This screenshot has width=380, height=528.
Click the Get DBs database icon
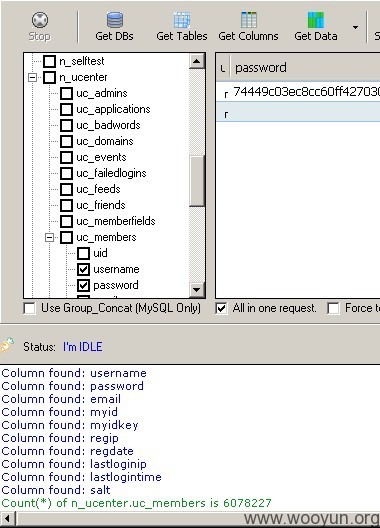coord(115,20)
